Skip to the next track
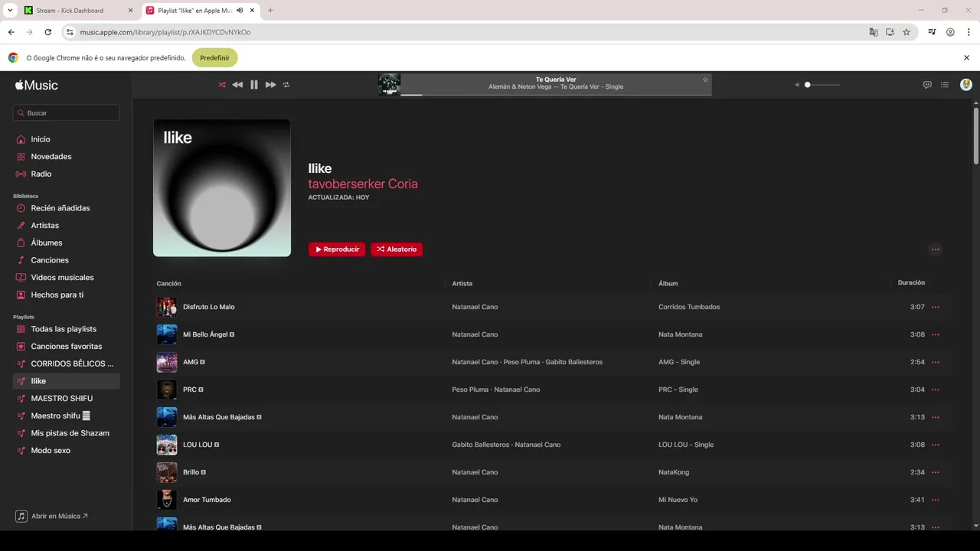980x551 pixels. point(270,85)
